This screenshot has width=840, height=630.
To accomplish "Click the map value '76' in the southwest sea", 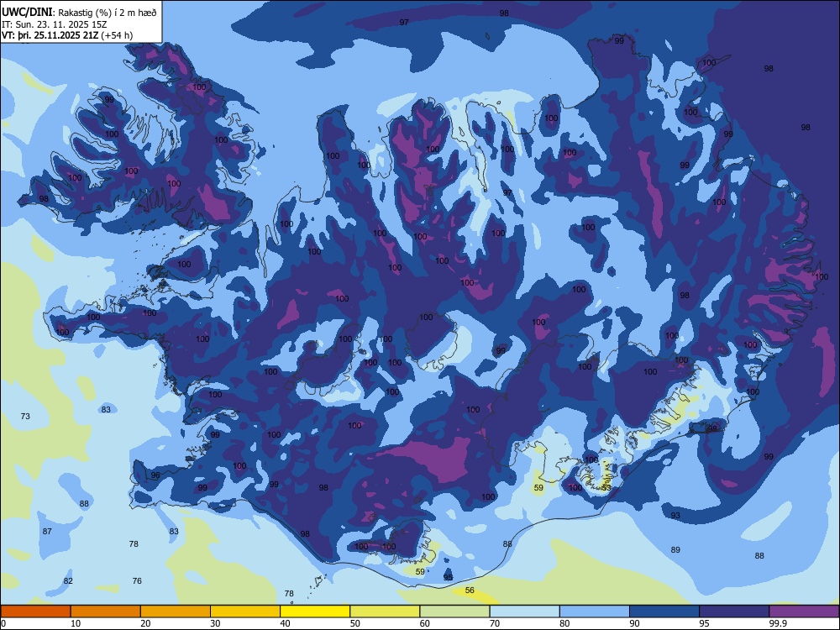I will 137,580.
